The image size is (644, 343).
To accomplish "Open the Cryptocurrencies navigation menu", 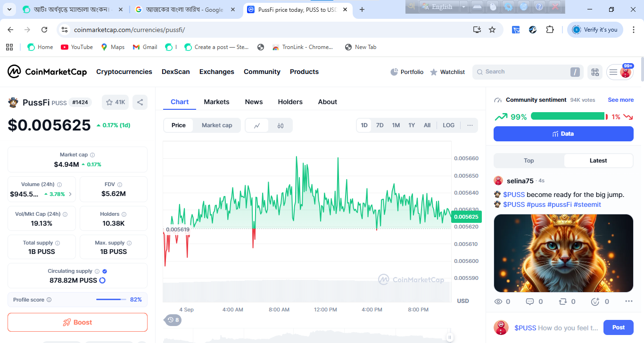I will point(124,72).
